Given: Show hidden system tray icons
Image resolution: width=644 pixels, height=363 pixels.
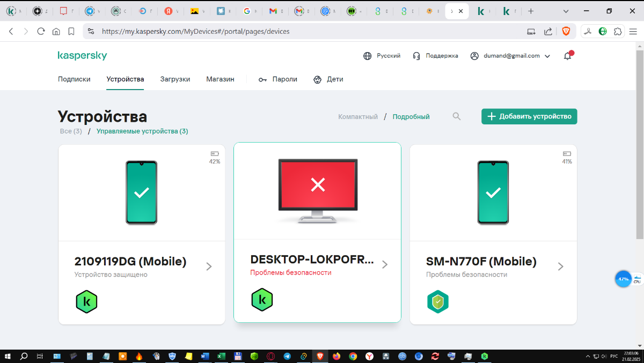Looking at the screenshot, I should coord(588,356).
